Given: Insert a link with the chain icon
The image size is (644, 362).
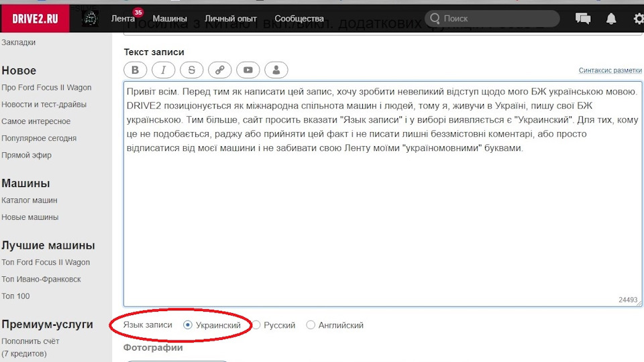Looking at the screenshot, I should coord(220,70).
